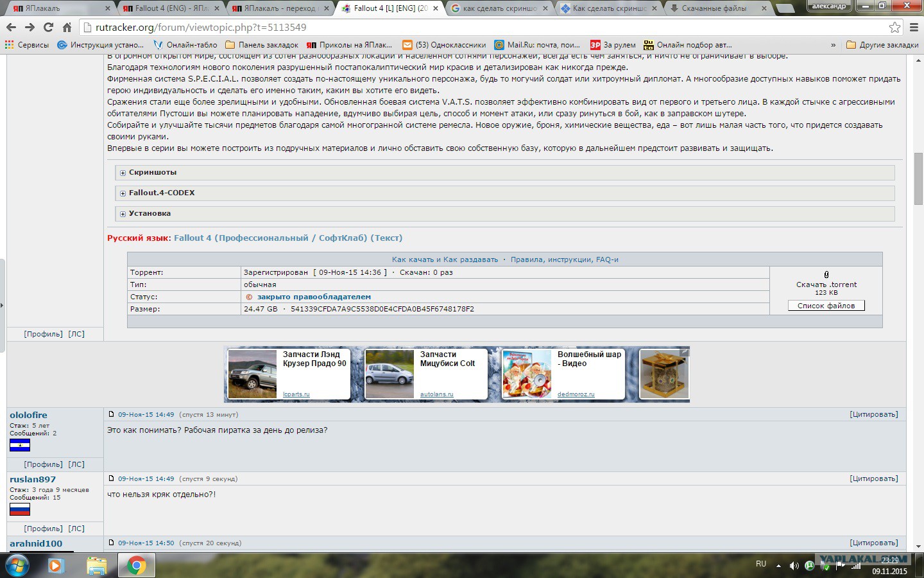Click the scrollbar down arrow
This screenshot has height=578, width=924.
coord(918,546)
